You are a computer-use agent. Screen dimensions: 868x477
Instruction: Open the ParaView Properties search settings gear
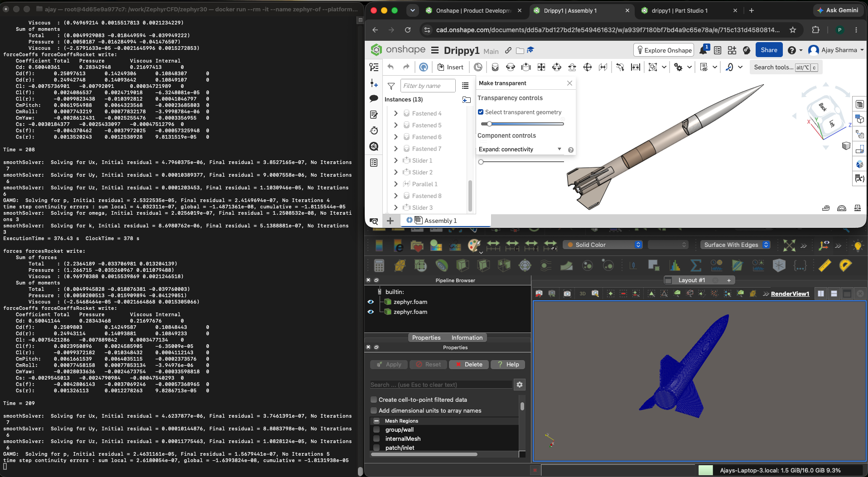[x=520, y=385]
